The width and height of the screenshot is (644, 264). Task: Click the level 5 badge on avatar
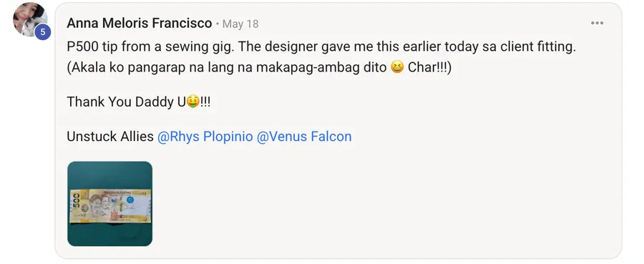[x=42, y=31]
